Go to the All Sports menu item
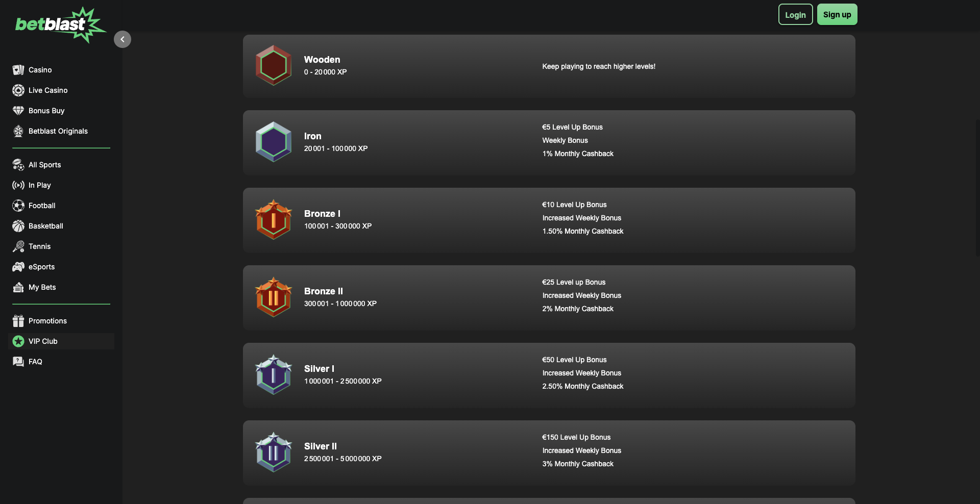This screenshot has width=980, height=504. (44, 165)
